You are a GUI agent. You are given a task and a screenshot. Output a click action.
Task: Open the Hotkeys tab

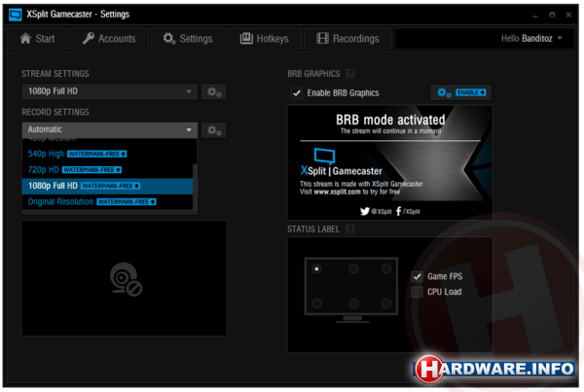(x=265, y=38)
